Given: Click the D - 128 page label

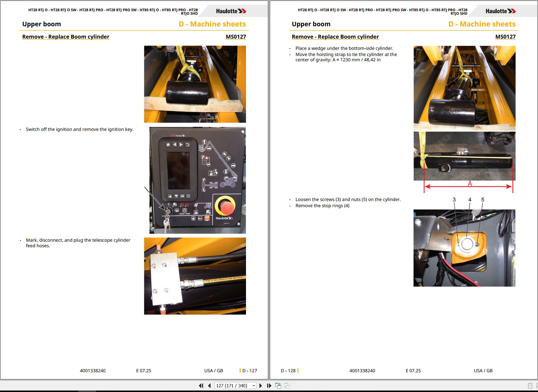Looking at the screenshot, I should tap(288, 370).
